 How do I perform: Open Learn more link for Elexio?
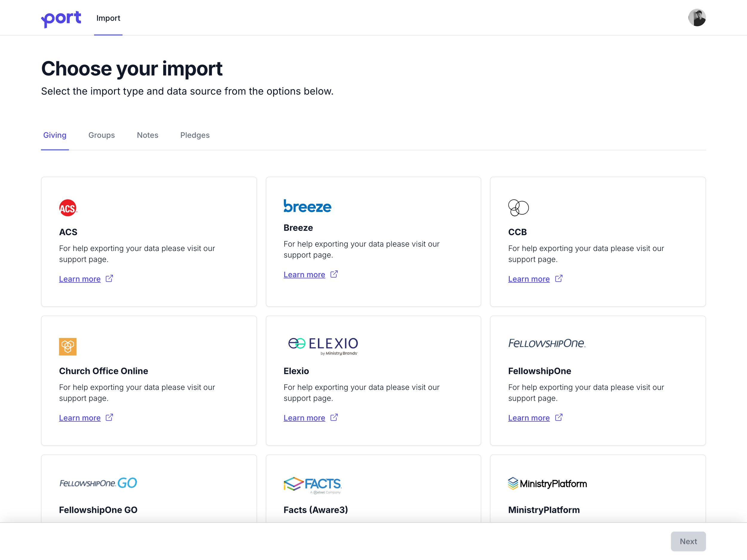pos(304,418)
